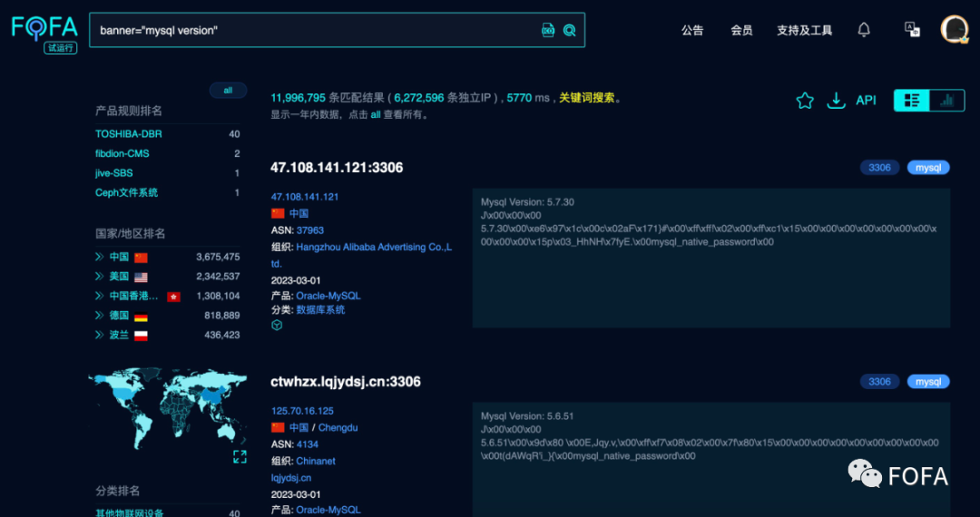Click 关键词搜索 link
The height and width of the screenshot is (517, 980).
tap(587, 98)
